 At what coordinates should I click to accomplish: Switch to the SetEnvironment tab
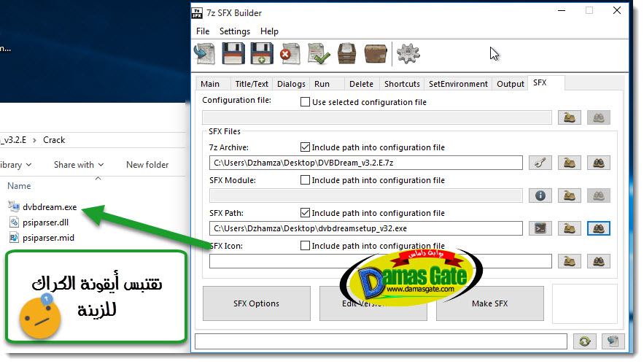click(x=458, y=84)
